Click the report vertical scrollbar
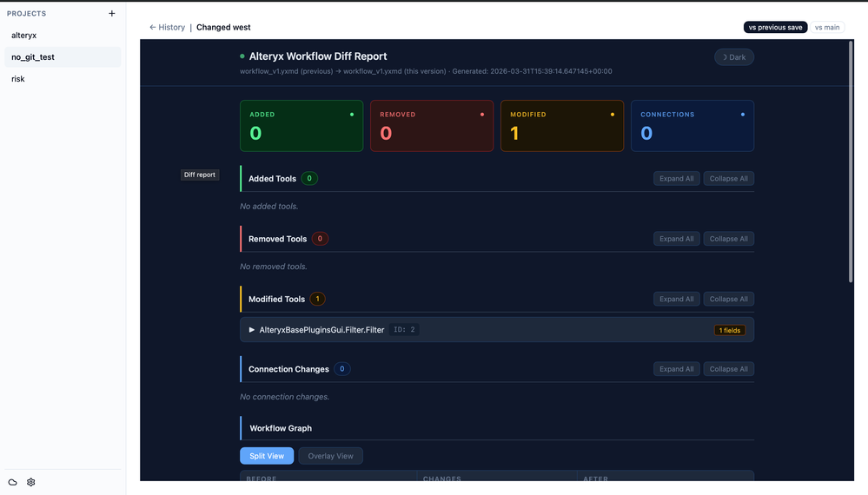This screenshot has height=495, width=868. 851,162
